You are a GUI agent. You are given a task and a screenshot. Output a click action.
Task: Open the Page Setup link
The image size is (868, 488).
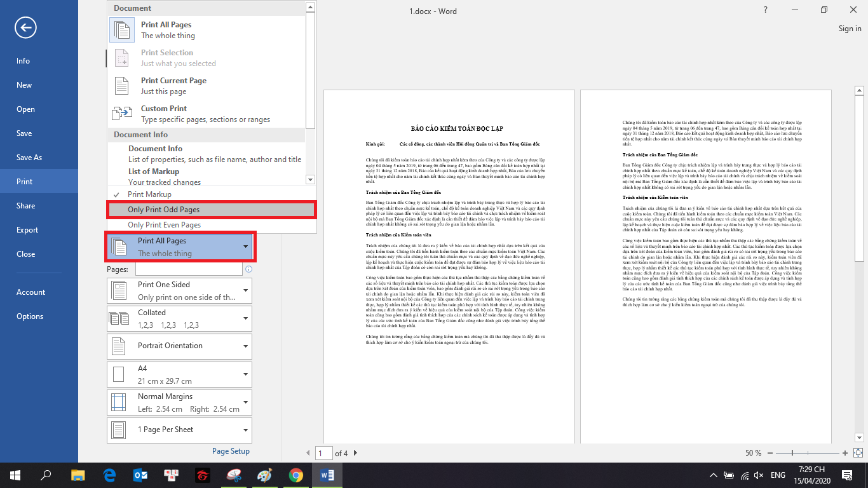tap(231, 451)
